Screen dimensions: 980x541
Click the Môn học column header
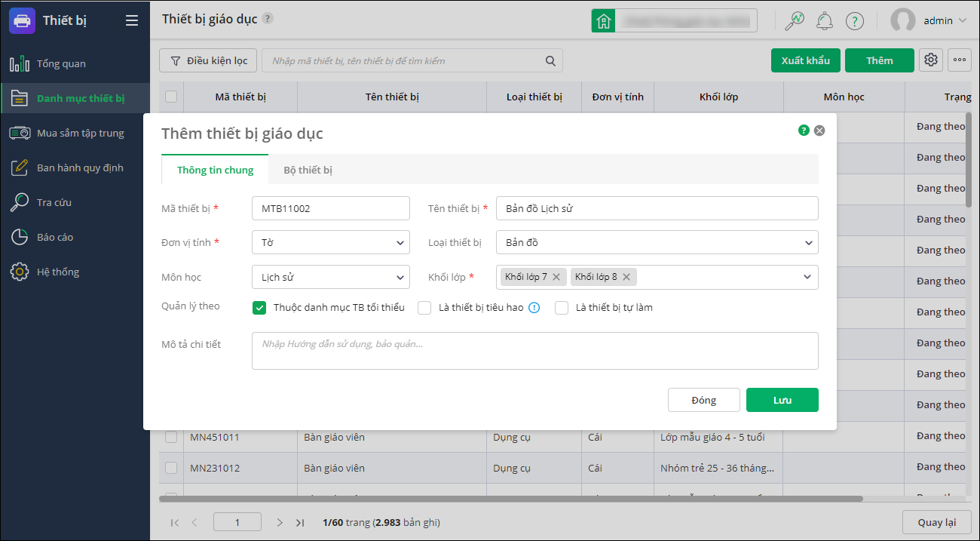(x=844, y=97)
